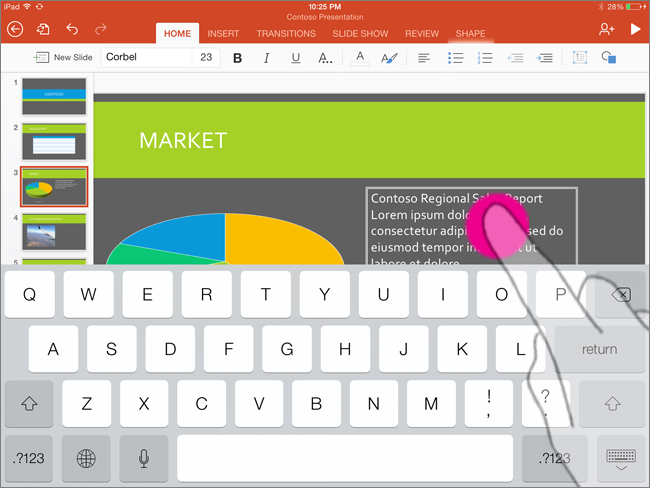Switch to the INSERT tab

tap(223, 34)
